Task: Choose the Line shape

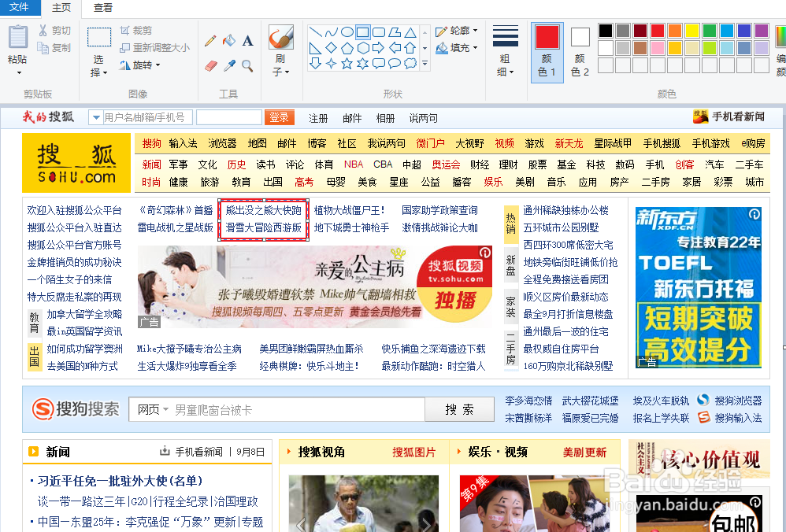Action: [x=315, y=32]
